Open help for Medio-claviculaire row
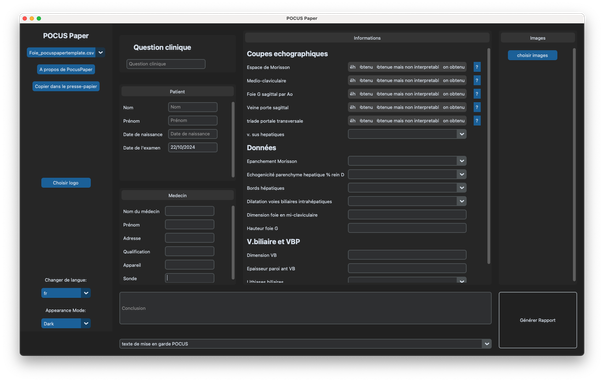The height and width of the screenshot is (382, 604). tap(477, 81)
